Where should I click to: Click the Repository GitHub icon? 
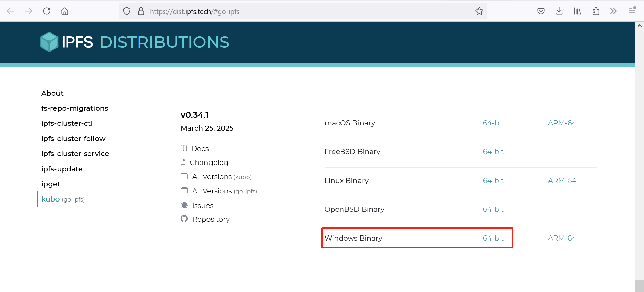point(184,219)
